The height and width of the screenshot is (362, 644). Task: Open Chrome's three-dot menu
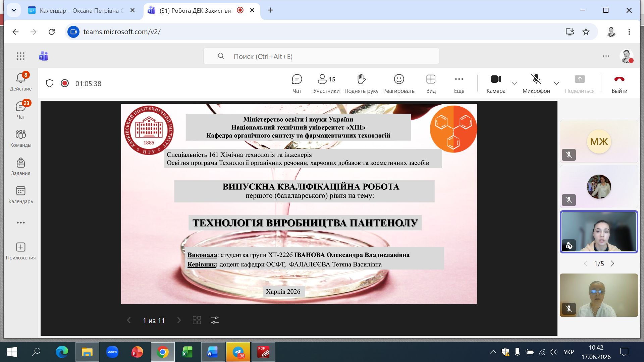(629, 32)
